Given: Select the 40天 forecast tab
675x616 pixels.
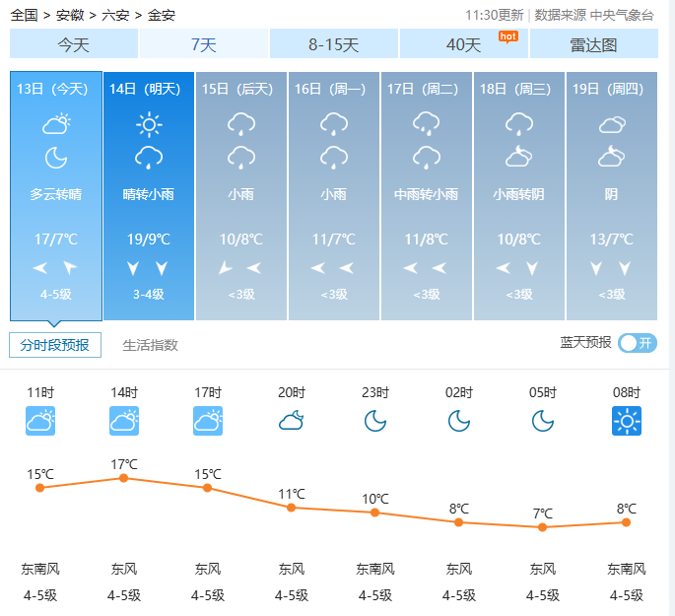Looking at the screenshot, I should (x=463, y=44).
